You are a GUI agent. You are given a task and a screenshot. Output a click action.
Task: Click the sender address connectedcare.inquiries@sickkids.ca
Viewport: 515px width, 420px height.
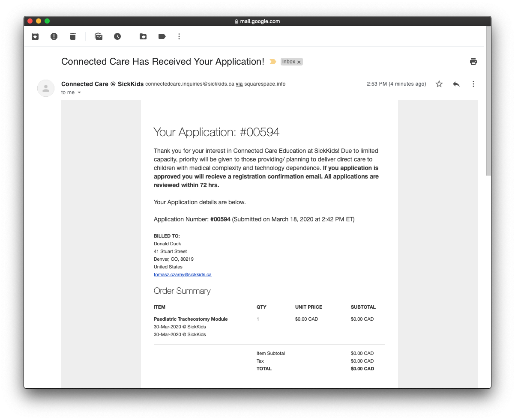(x=190, y=84)
